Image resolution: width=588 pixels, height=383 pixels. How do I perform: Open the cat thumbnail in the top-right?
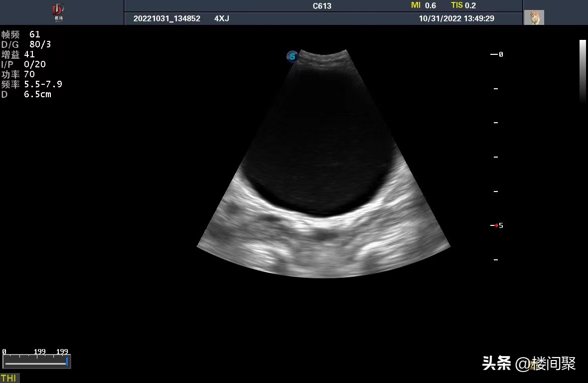point(534,17)
